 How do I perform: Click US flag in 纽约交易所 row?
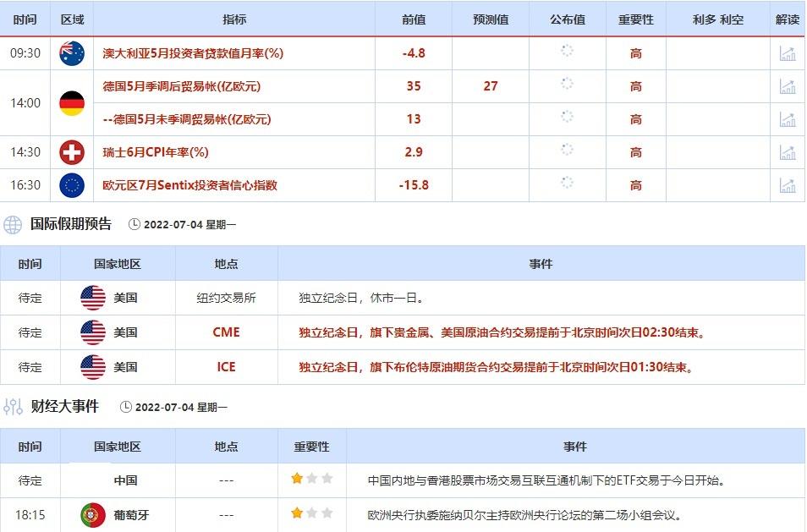click(93, 298)
